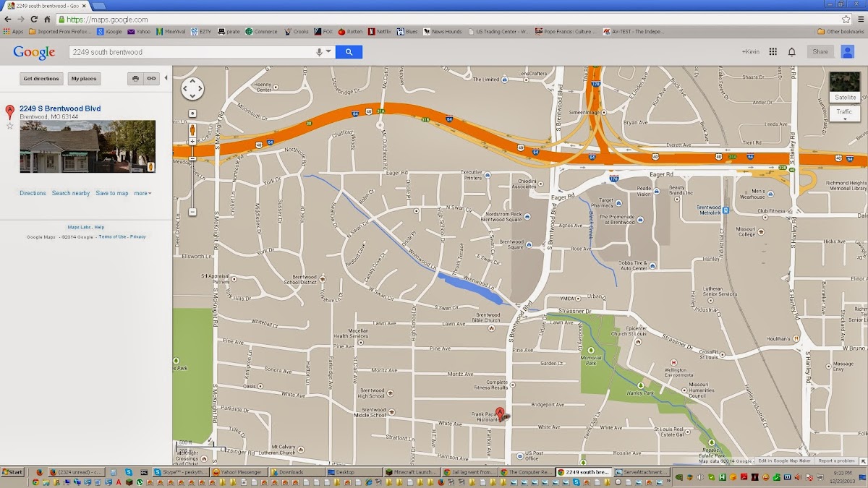Screen dimensions: 868x488
Task: Collapse the left side panel arrow
Action: [x=166, y=78]
